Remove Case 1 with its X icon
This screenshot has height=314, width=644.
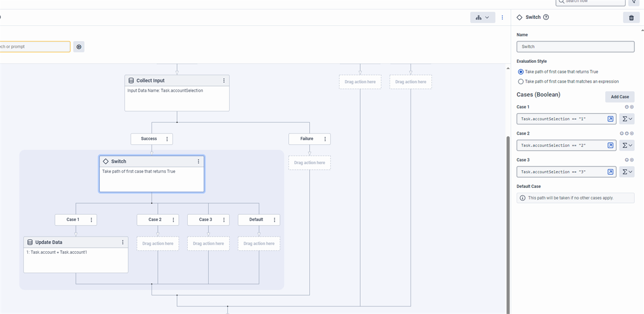point(632,107)
